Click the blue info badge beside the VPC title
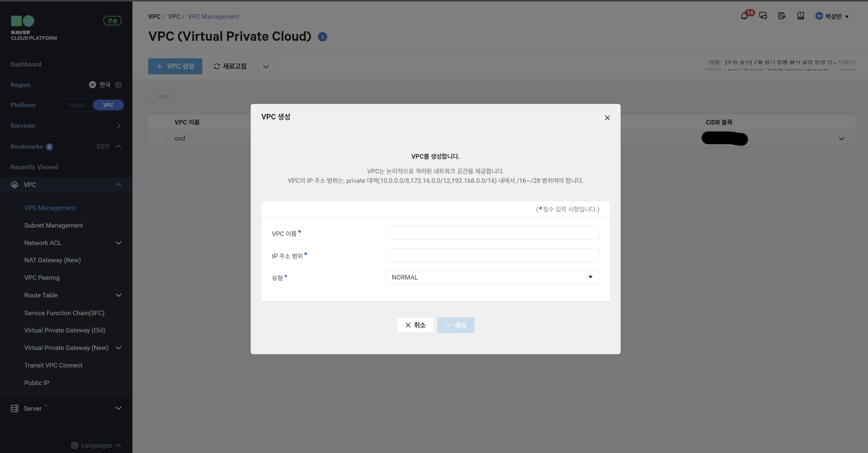This screenshot has width=868, height=453. 322,37
